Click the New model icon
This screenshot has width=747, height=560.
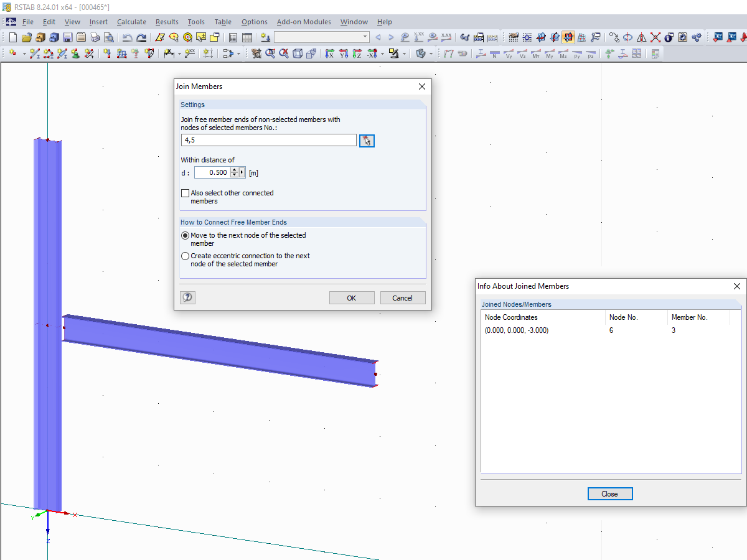[13, 37]
